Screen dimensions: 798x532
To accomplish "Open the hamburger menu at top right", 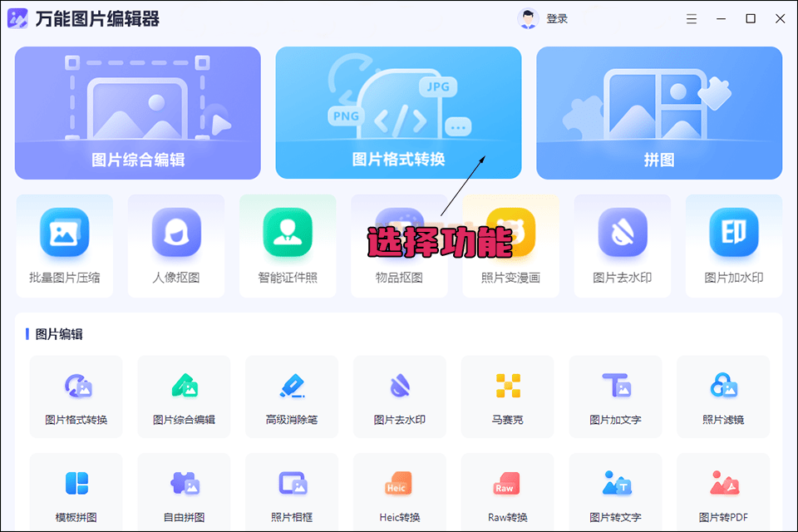I will pos(691,17).
